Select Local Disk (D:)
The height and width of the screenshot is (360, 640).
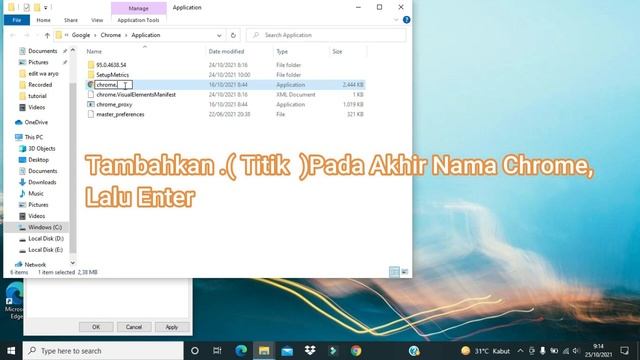(46, 238)
